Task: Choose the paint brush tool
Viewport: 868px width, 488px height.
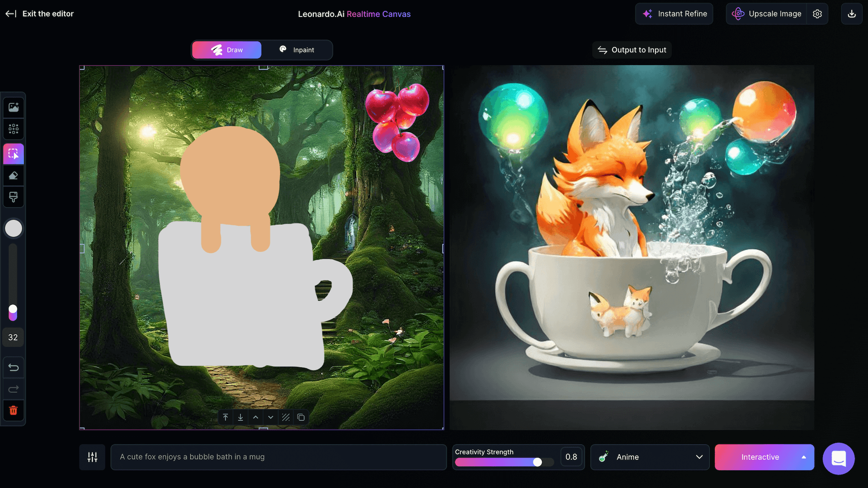Action: click(x=13, y=197)
